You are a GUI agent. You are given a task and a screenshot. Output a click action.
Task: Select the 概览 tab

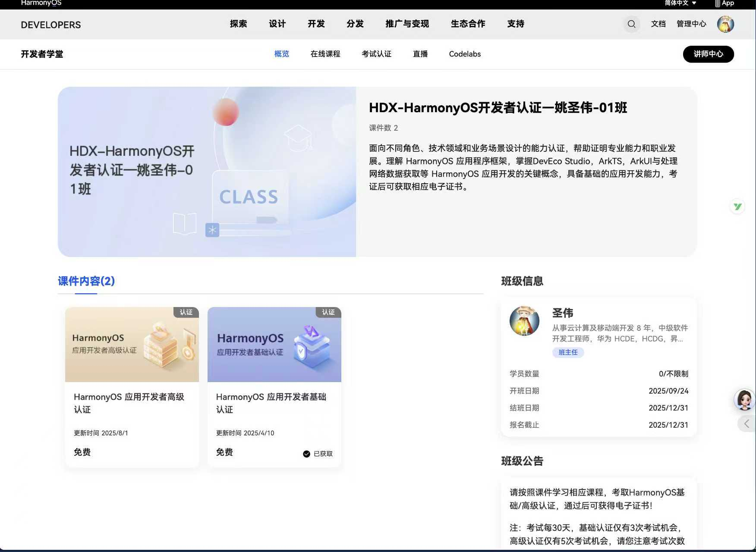click(x=281, y=54)
